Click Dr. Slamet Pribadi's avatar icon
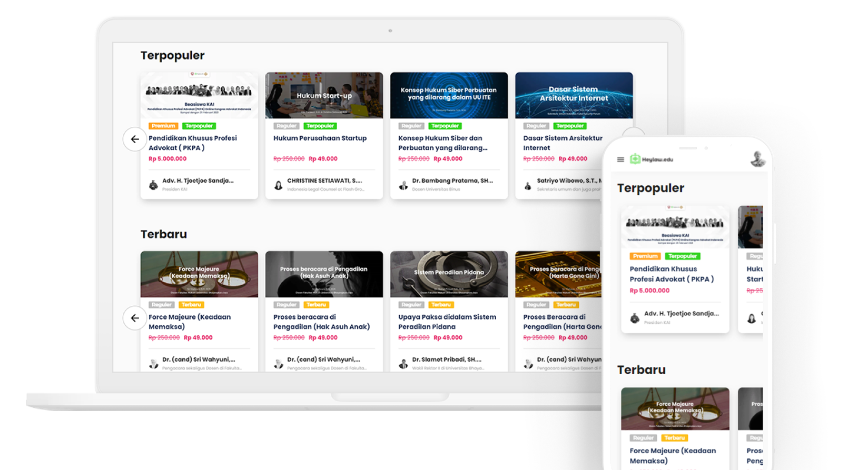Viewport: 868px width, 470px height. [403, 364]
